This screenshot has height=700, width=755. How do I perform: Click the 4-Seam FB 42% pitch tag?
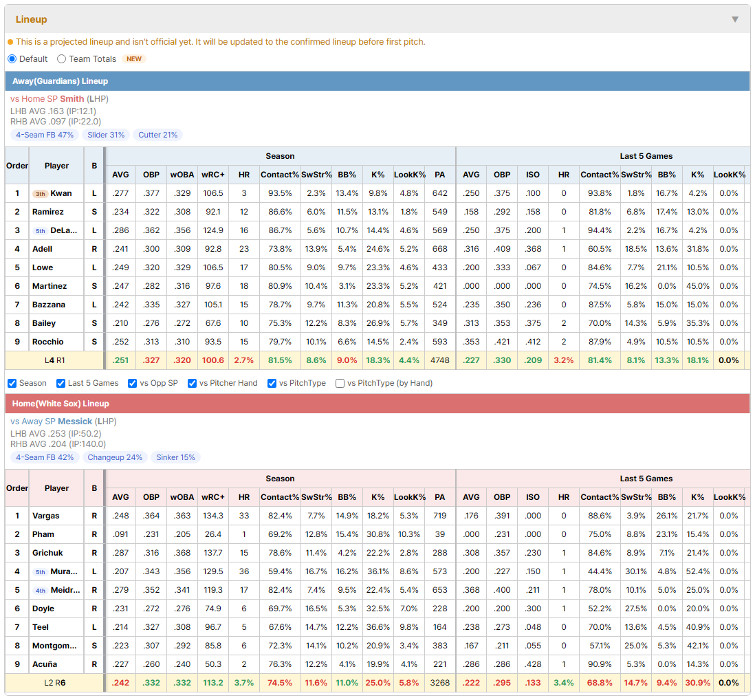[x=45, y=457]
